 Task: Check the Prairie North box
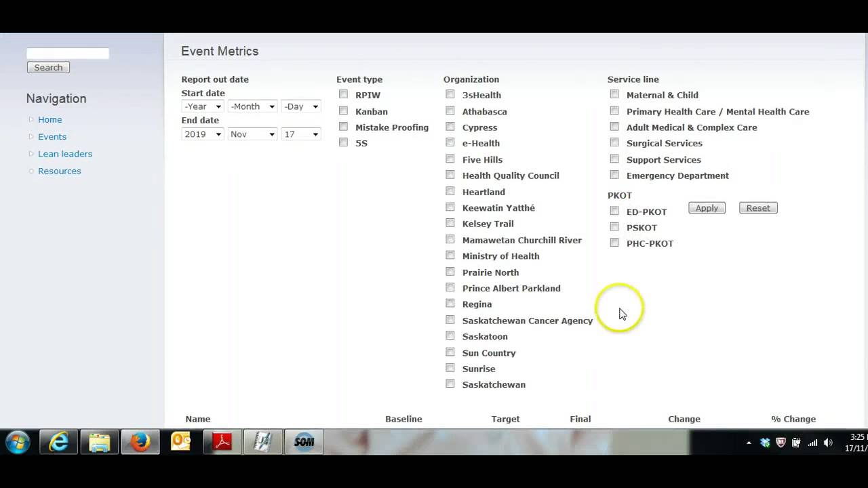click(x=450, y=271)
